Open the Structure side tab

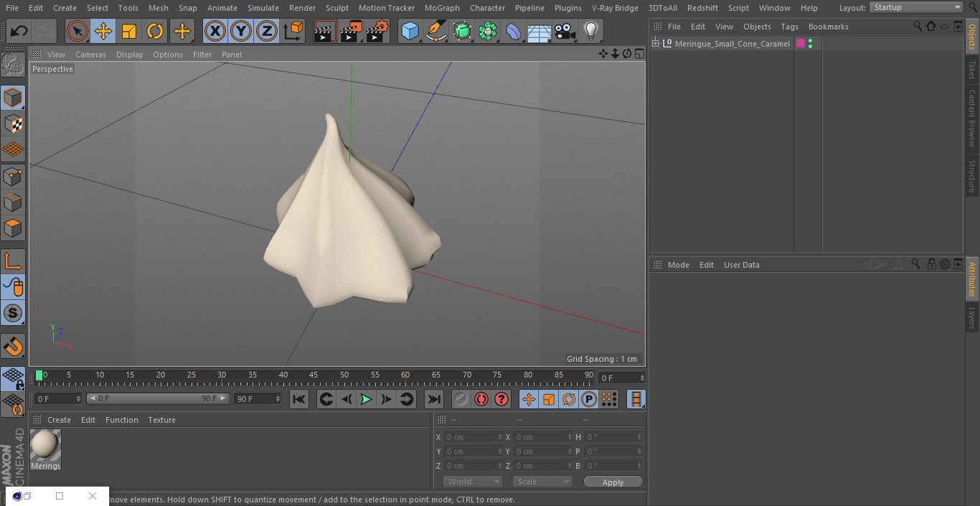coord(972,176)
